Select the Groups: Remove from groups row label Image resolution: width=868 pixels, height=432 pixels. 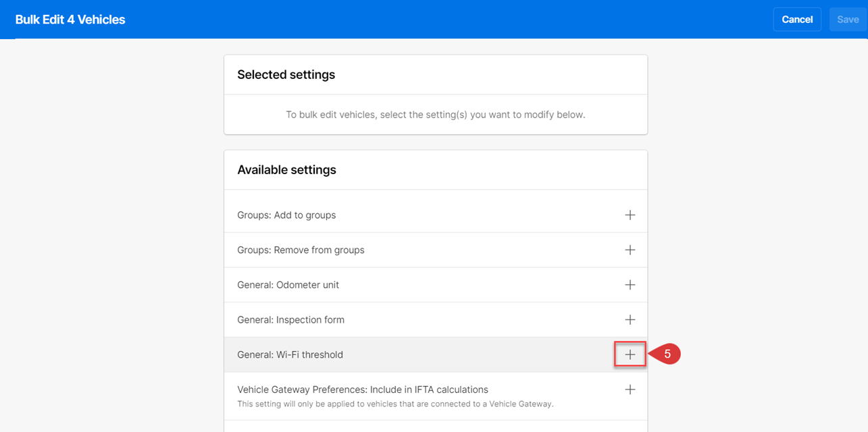301,250
